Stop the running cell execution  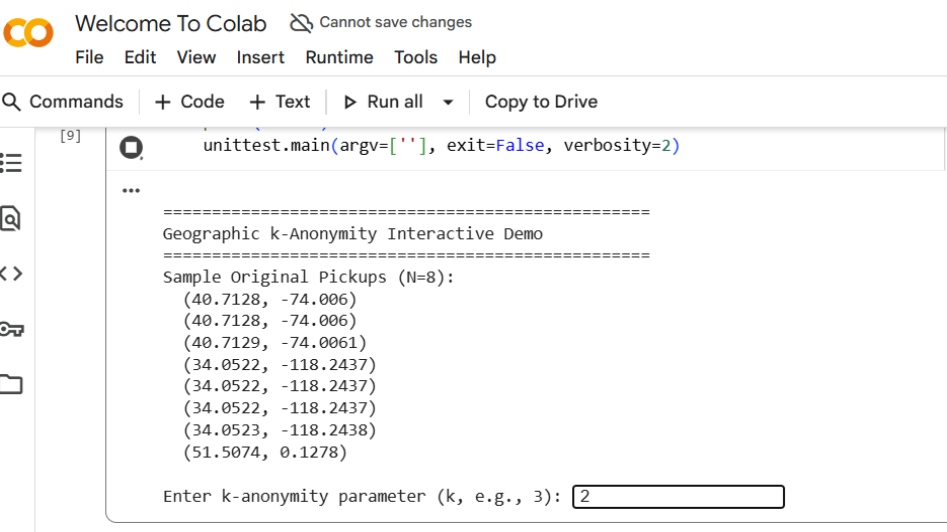[x=131, y=148]
